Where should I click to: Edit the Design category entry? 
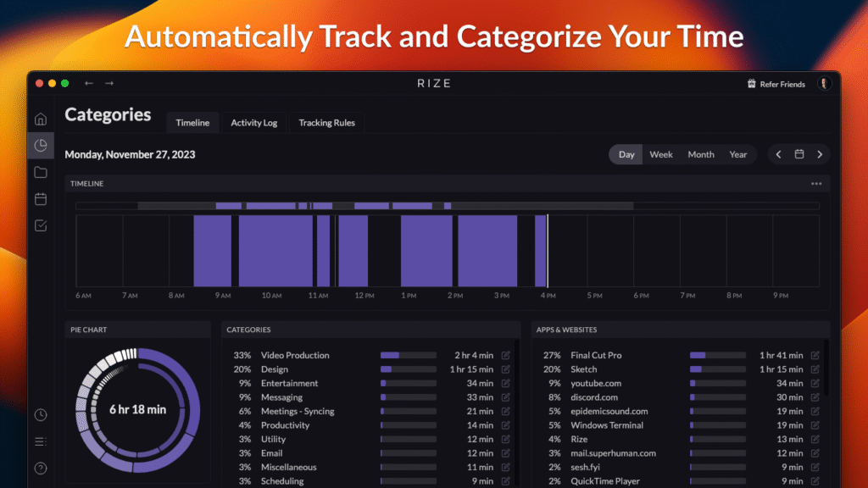coord(505,369)
